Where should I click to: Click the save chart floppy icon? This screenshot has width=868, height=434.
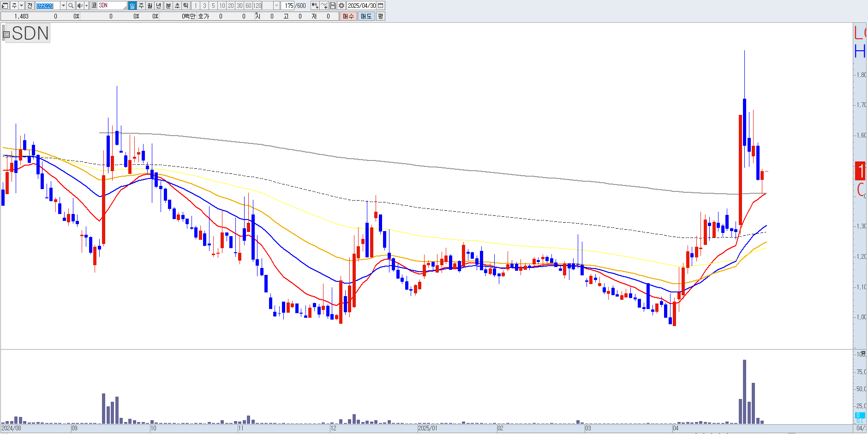(x=332, y=6)
